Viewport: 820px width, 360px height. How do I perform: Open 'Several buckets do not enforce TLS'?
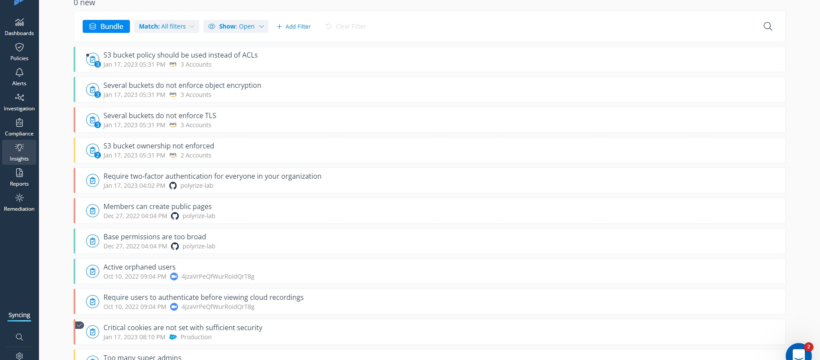[x=160, y=116]
